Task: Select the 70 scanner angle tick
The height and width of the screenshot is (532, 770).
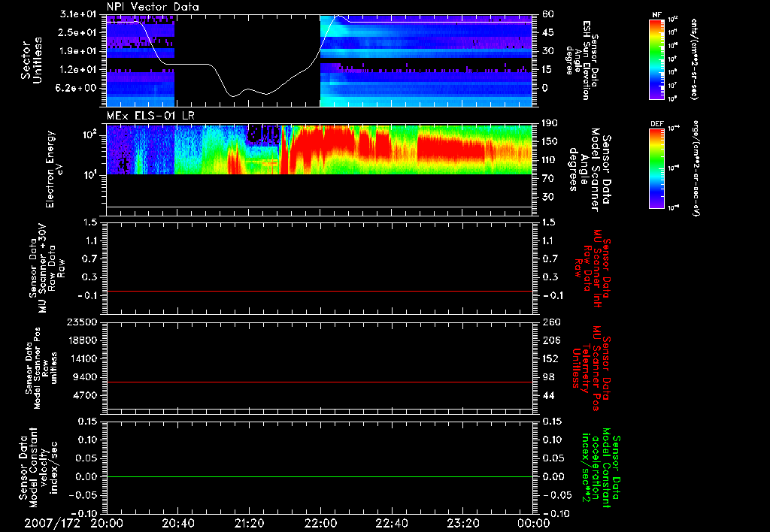Action: click(548, 179)
